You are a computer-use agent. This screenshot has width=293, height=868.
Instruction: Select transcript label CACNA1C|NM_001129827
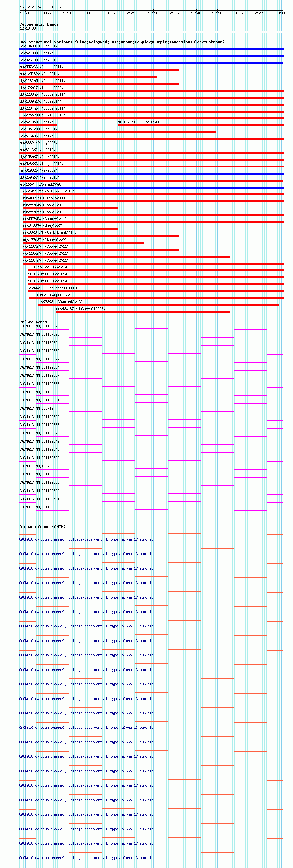pyautogui.click(x=40, y=491)
